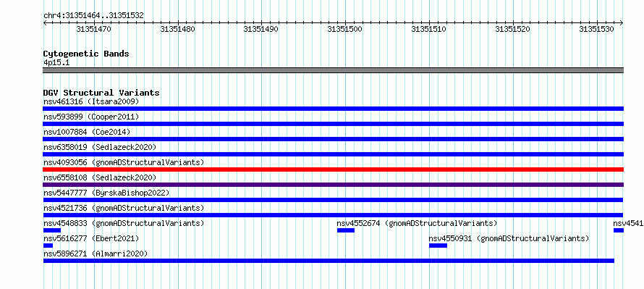The height and width of the screenshot is (289, 644).
Task: Click the short blue bar under nsv4548833
Action: [52, 230]
